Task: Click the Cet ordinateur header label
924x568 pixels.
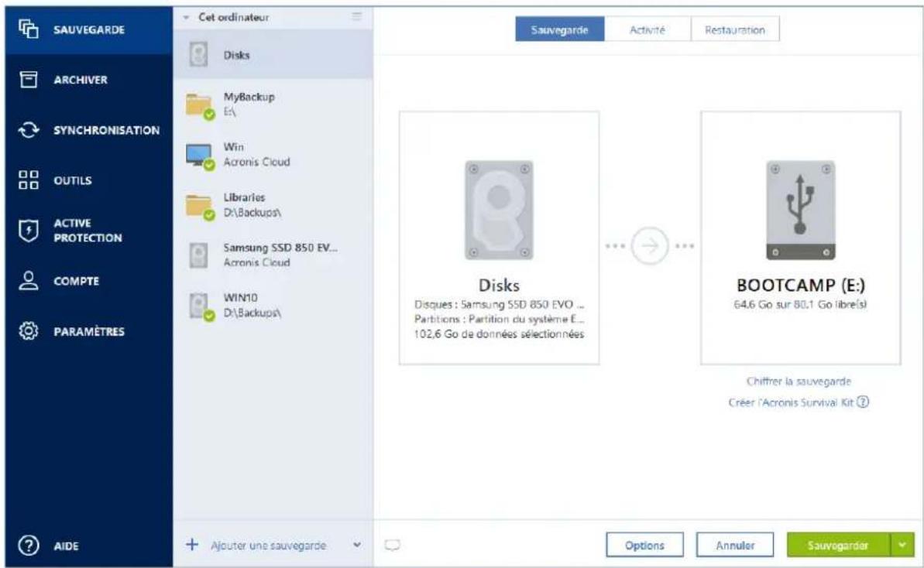Action: pos(233,17)
